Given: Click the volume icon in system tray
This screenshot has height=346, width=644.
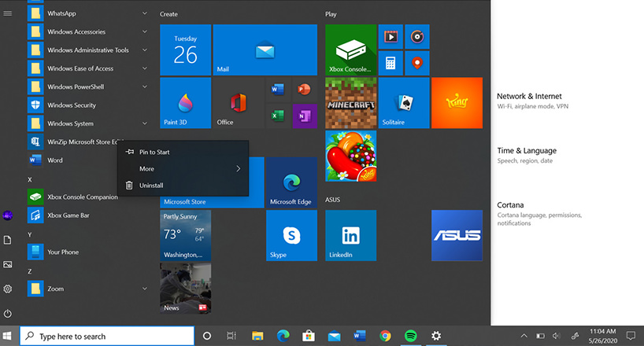Looking at the screenshot, I should click(557, 336).
